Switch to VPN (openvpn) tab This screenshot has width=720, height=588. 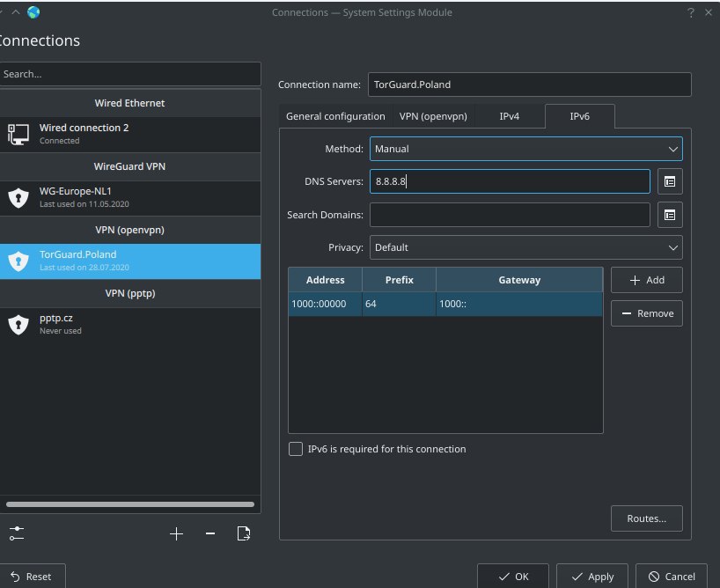433,116
